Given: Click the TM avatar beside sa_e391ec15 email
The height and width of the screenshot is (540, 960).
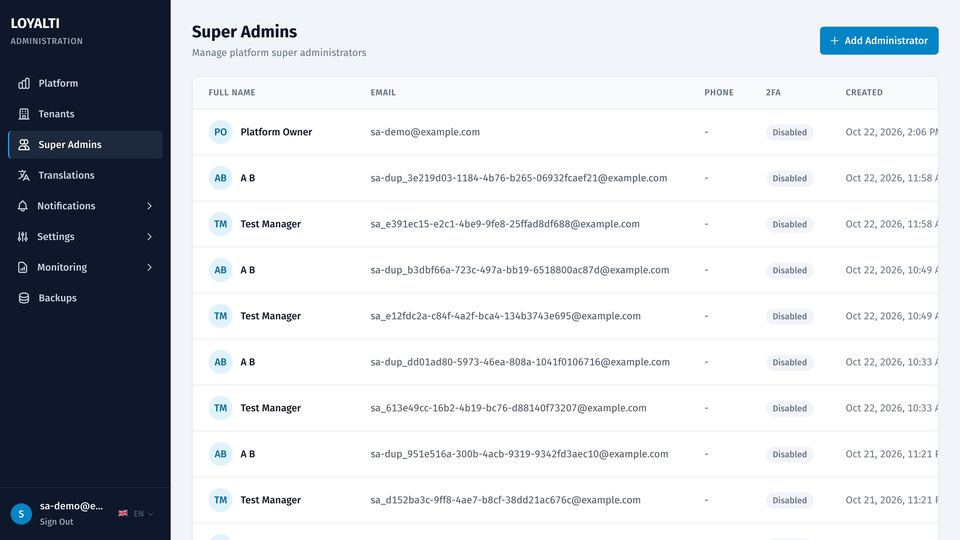Looking at the screenshot, I should click(x=220, y=223).
